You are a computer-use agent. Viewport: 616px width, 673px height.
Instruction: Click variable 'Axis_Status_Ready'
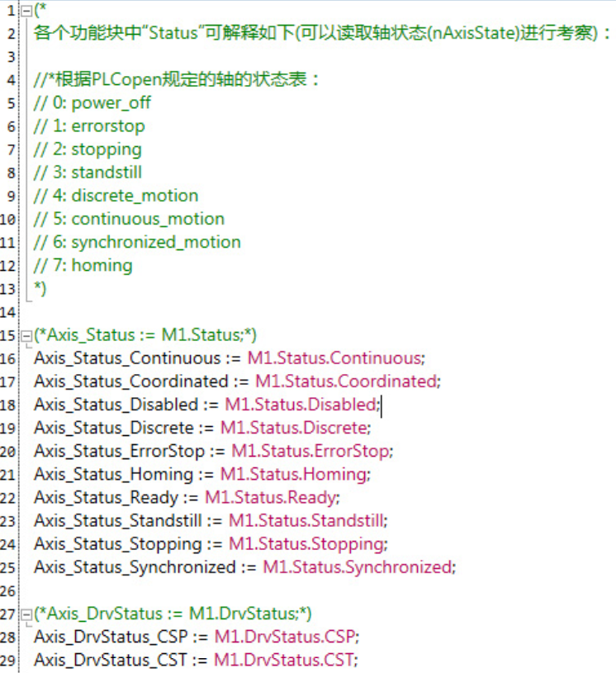coord(106,497)
